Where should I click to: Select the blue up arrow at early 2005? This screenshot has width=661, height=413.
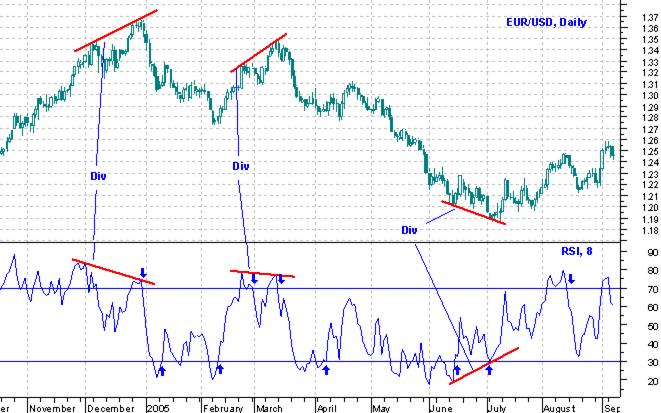coord(160,372)
